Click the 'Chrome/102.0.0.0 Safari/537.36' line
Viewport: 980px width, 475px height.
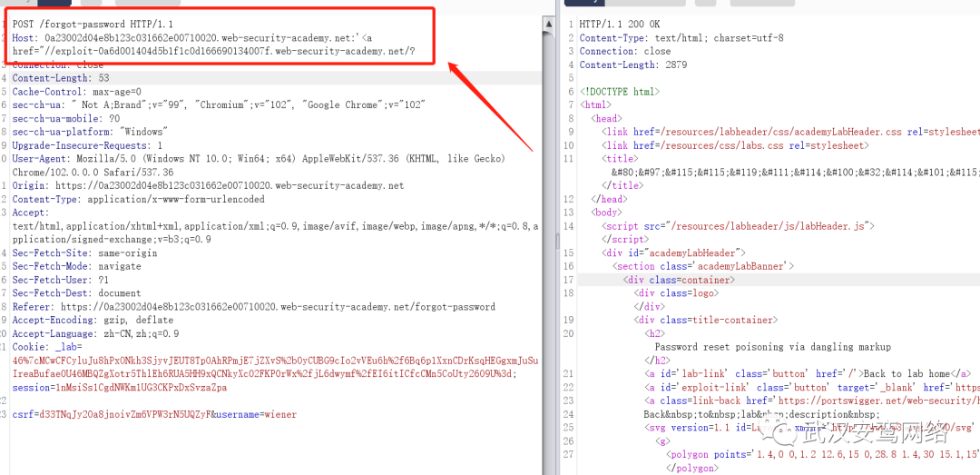click(93, 173)
